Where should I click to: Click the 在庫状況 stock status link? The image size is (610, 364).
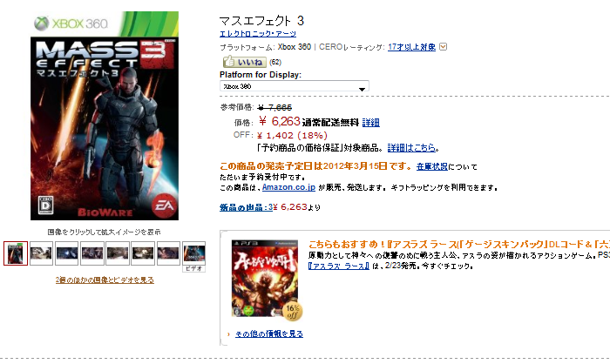432,167
